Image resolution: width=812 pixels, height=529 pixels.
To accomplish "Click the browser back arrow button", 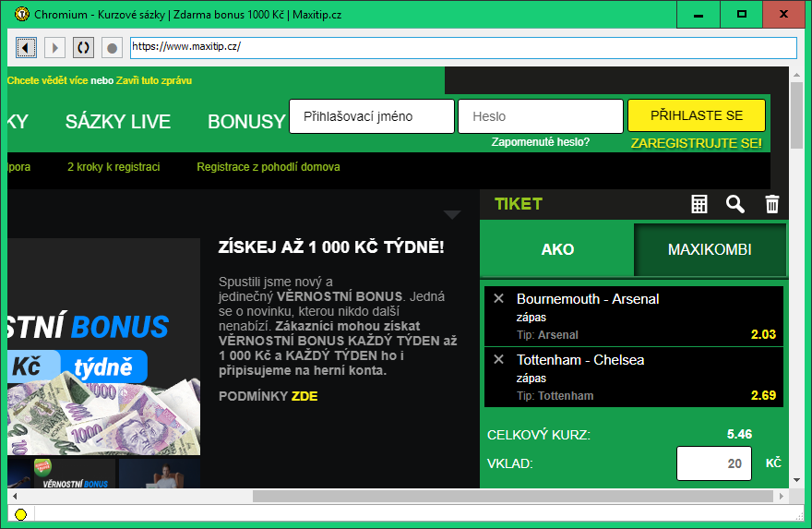I will [26, 48].
